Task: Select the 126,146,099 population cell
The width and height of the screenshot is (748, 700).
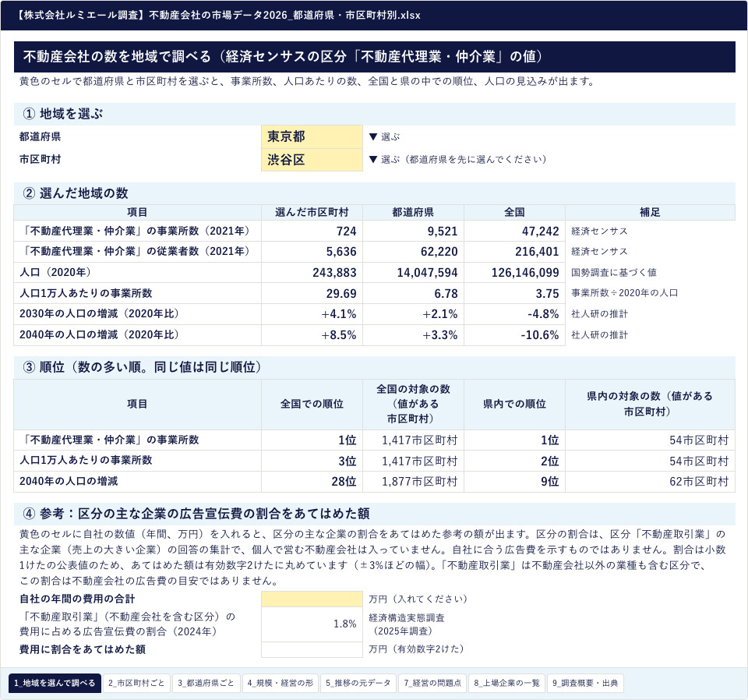Action: 515,273
